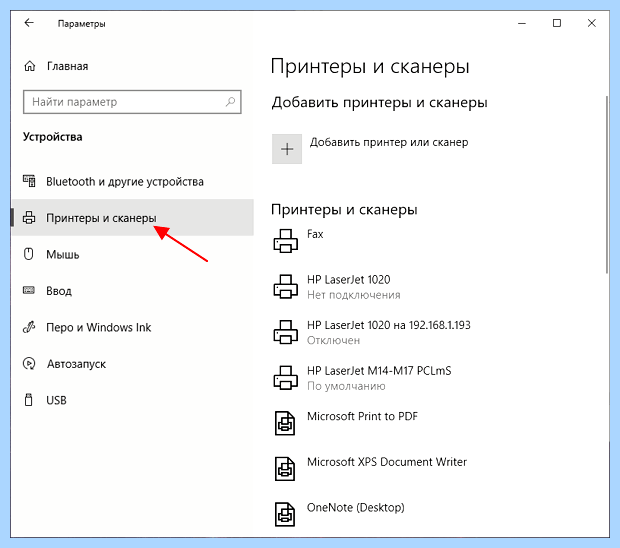
Task: Click the По умолчанию status text
Action: point(346,386)
